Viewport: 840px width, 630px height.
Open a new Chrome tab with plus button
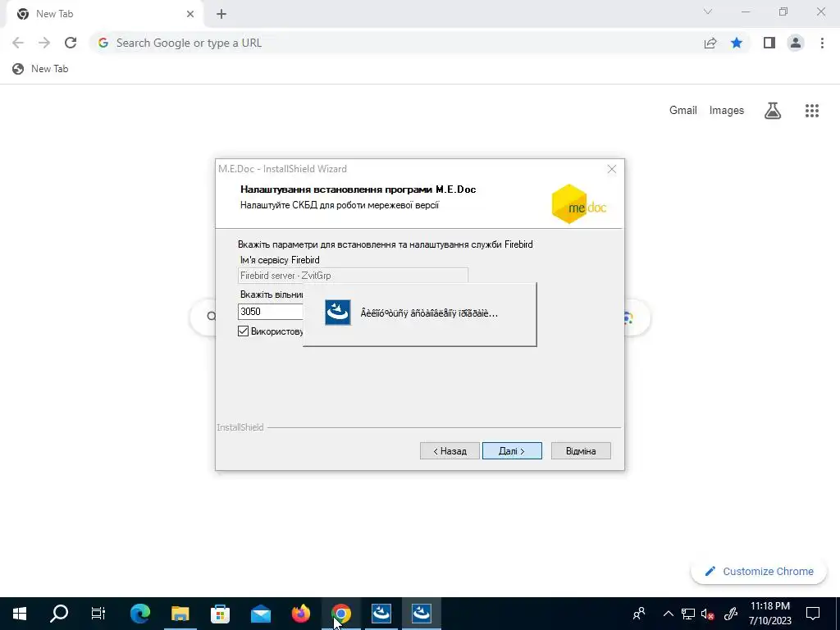(x=221, y=14)
